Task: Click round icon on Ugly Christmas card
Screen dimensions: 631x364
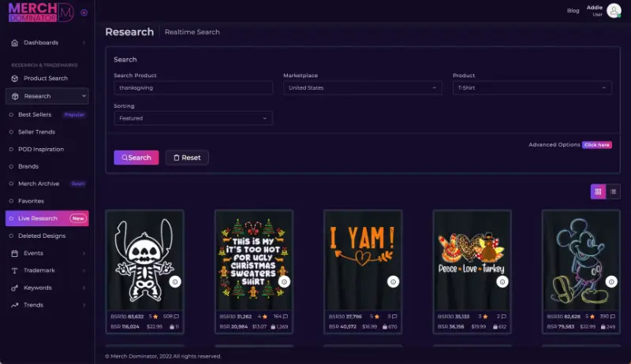Action: tap(284, 281)
